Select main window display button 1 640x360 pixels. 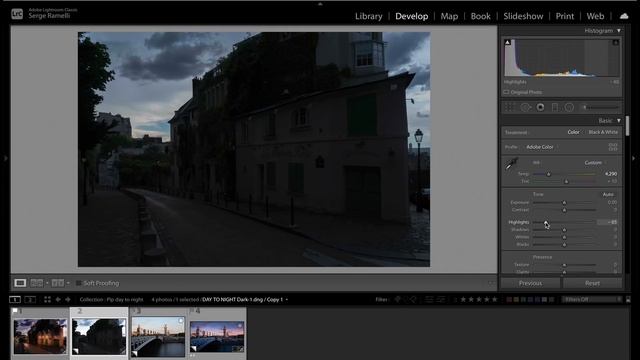pos(15,300)
